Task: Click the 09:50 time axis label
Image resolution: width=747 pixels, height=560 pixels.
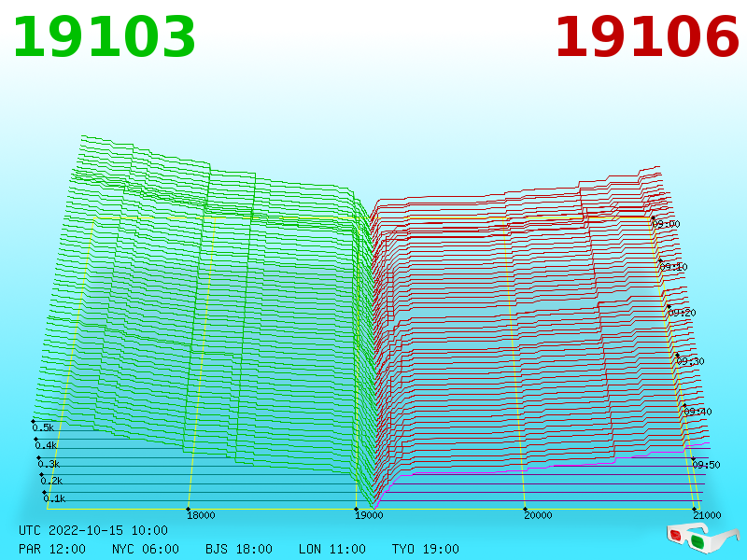Action: coord(706,465)
